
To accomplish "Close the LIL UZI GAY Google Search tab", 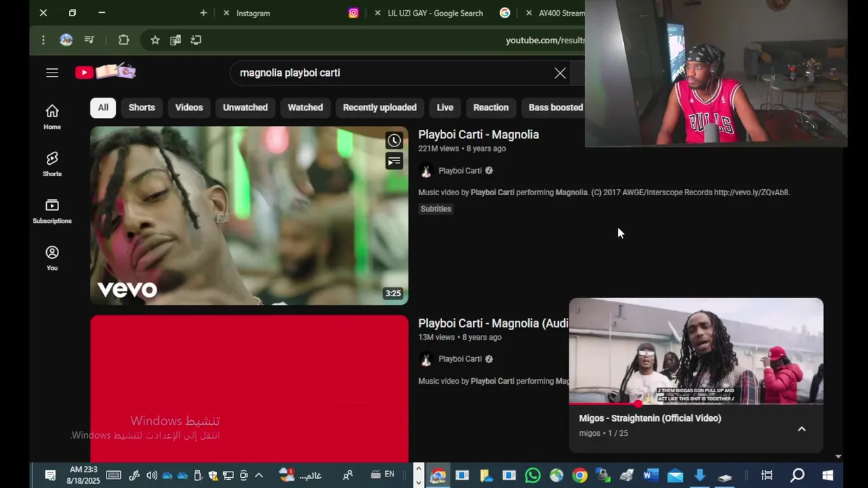I will 378,13.
